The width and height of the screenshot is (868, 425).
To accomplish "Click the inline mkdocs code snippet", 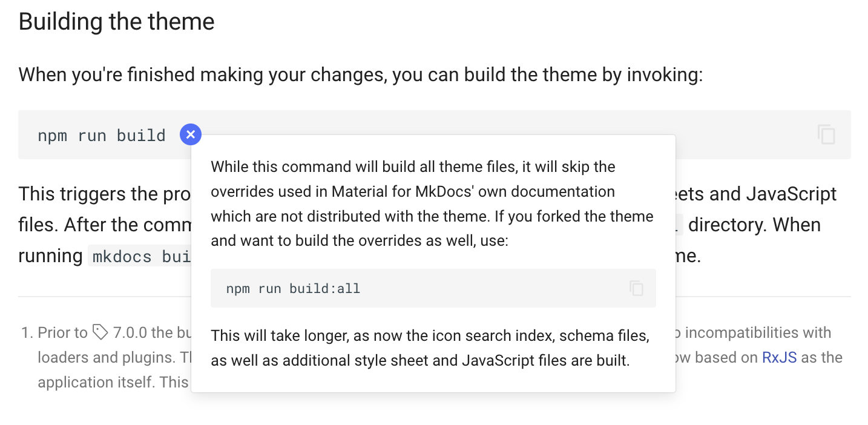I will click(140, 256).
